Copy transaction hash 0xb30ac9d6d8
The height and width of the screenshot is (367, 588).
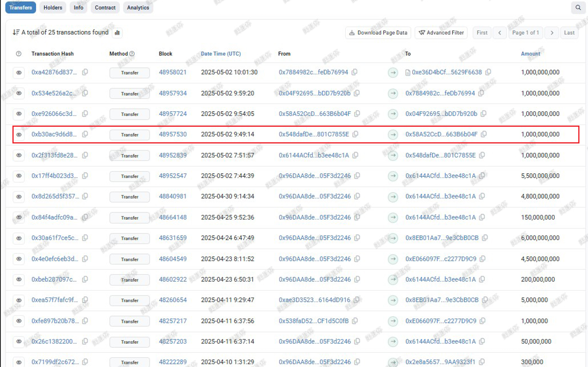(85, 134)
